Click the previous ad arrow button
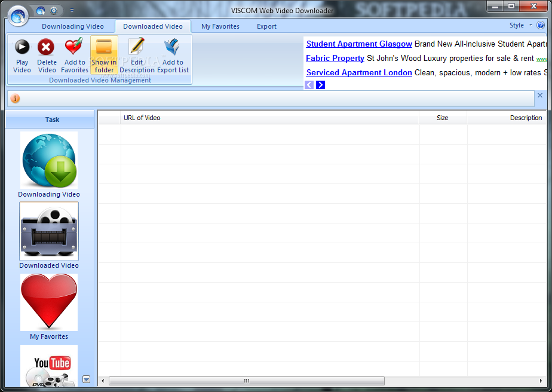The width and height of the screenshot is (552, 392). click(309, 85)
